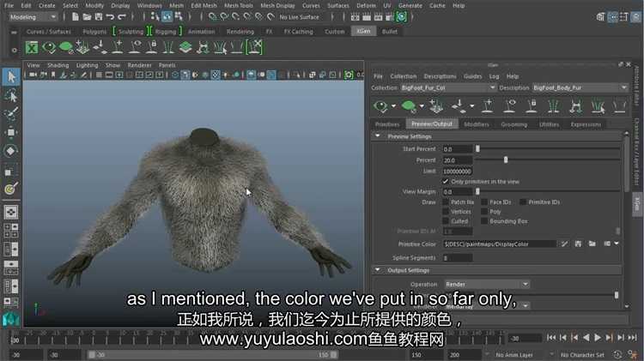Click the Maya logo icon at bottom left
This screenshot has height=361, width=644.
click(x=10, y=320)
